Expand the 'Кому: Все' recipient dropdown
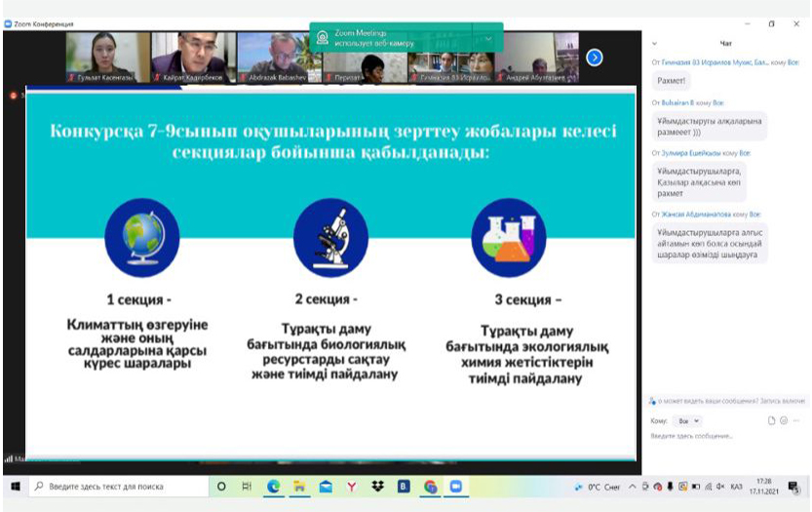The width and height of the screenshot is (812, 512). (x=688, y=421)
